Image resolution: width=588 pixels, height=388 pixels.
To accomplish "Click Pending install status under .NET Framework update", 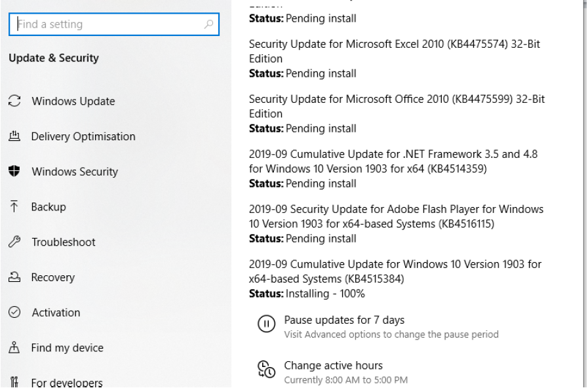I will (321, 184).
